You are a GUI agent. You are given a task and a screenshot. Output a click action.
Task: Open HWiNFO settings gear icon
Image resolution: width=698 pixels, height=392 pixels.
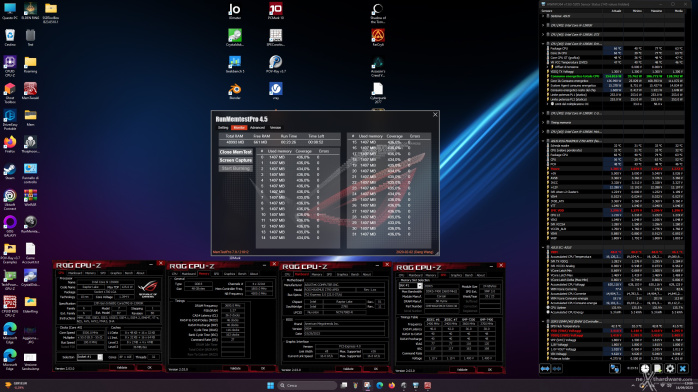(x=670, y=368)
